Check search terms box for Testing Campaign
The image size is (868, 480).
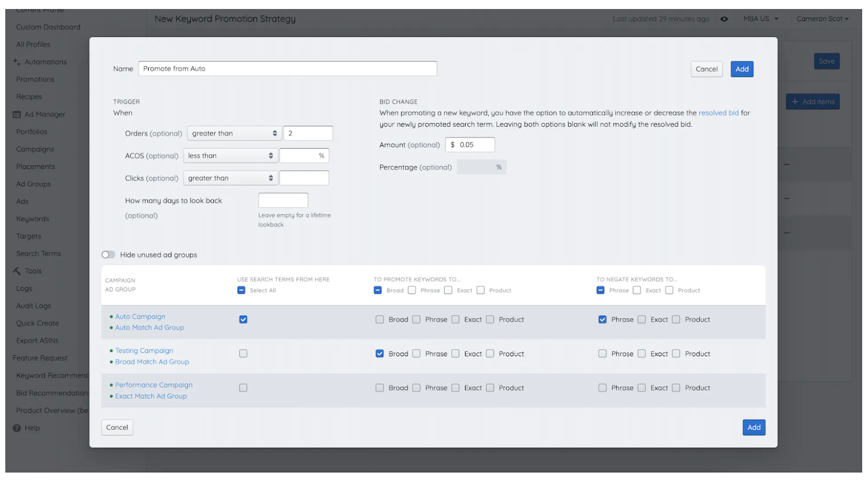tap(244, 354)
